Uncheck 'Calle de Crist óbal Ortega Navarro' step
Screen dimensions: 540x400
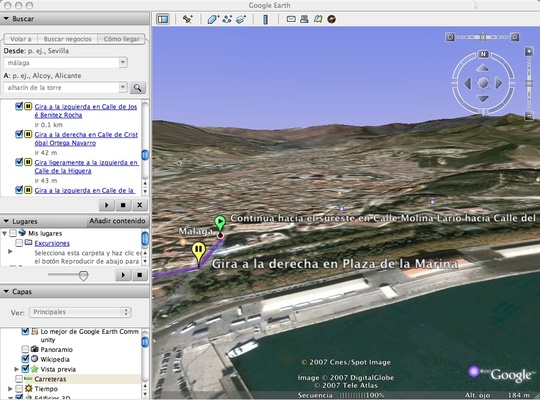tap(19, 134)
